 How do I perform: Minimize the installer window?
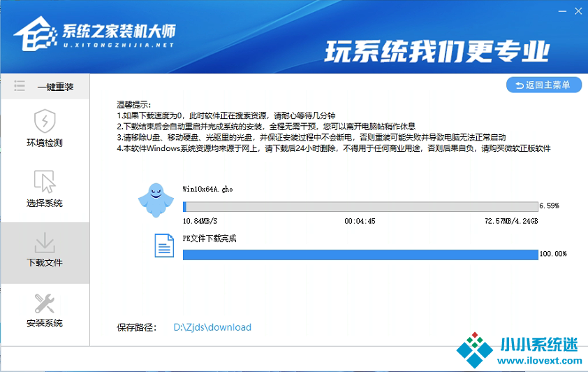tap(562, 12)
